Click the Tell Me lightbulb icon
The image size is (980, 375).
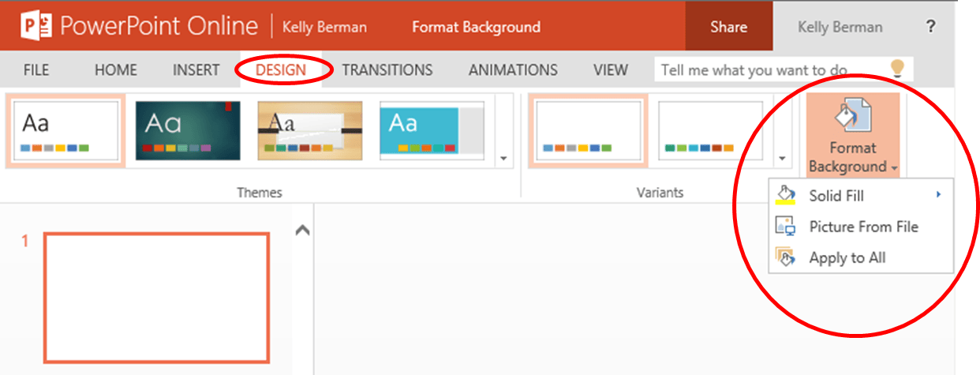[x=896, y=69]
